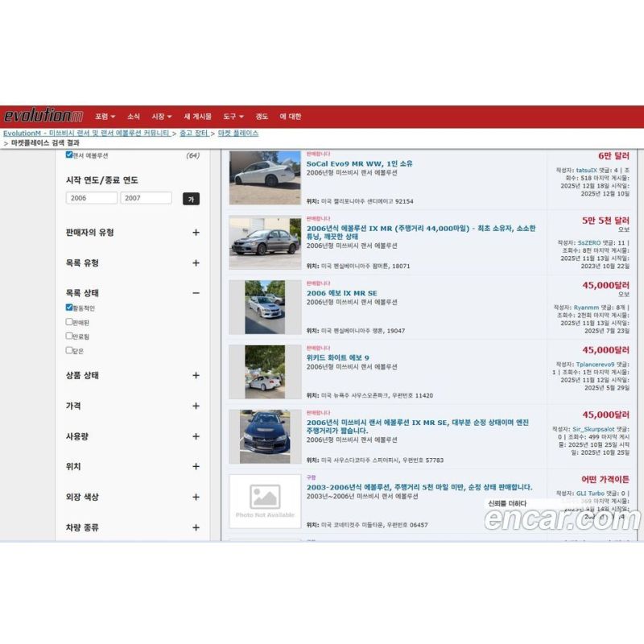Click the 가 year submit button
This screenshot has height=644, width=644.
[191, 199]
